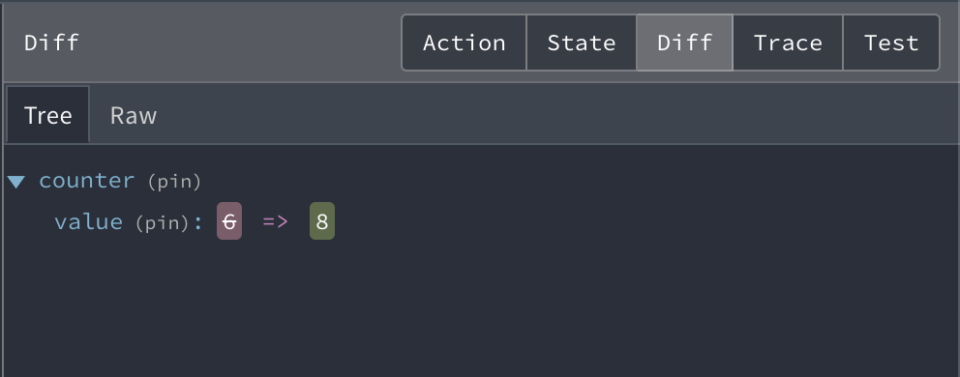The height and width of the screenshot is (377, 960).
Task: Show the Trace tab
Action: tap(788, 43)
